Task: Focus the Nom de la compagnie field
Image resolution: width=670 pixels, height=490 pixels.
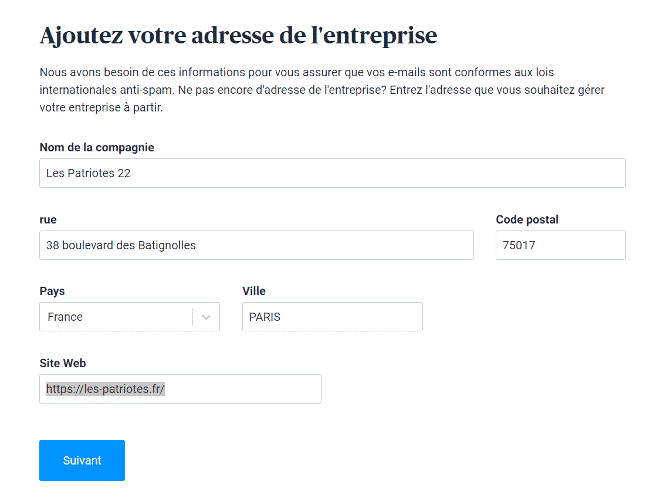Action: [332, 173]
